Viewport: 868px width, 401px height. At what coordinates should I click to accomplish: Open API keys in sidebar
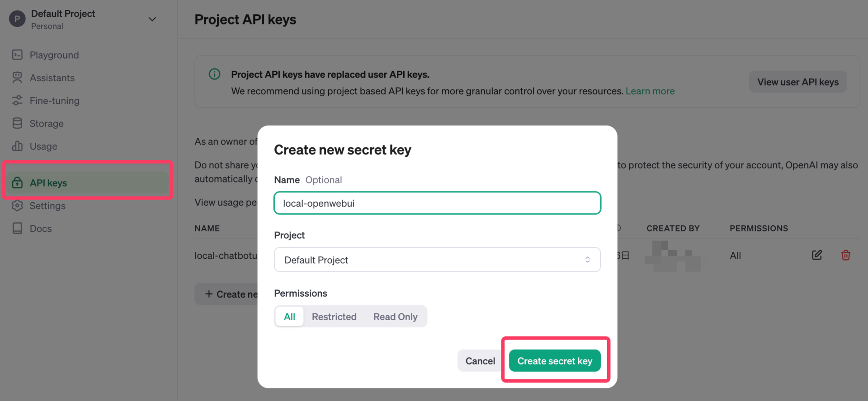(48, 183)
